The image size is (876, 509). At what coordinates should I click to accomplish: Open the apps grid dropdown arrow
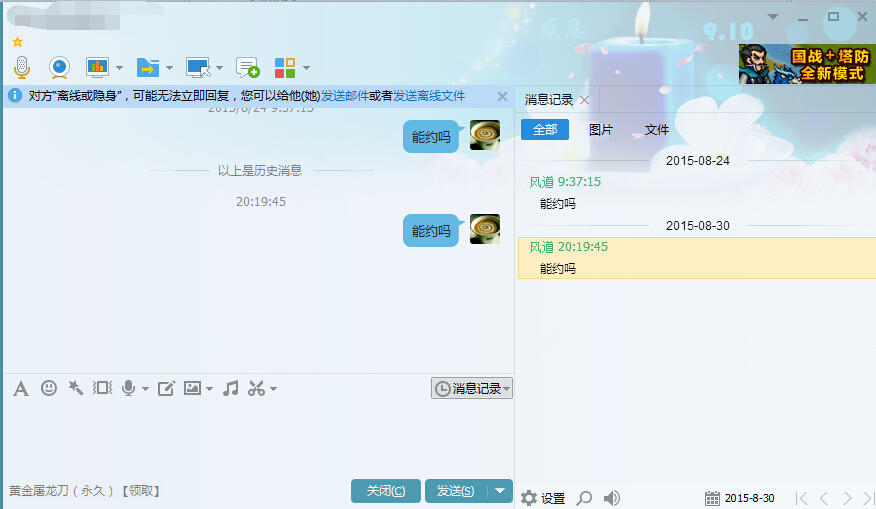[x=306, y=68]
